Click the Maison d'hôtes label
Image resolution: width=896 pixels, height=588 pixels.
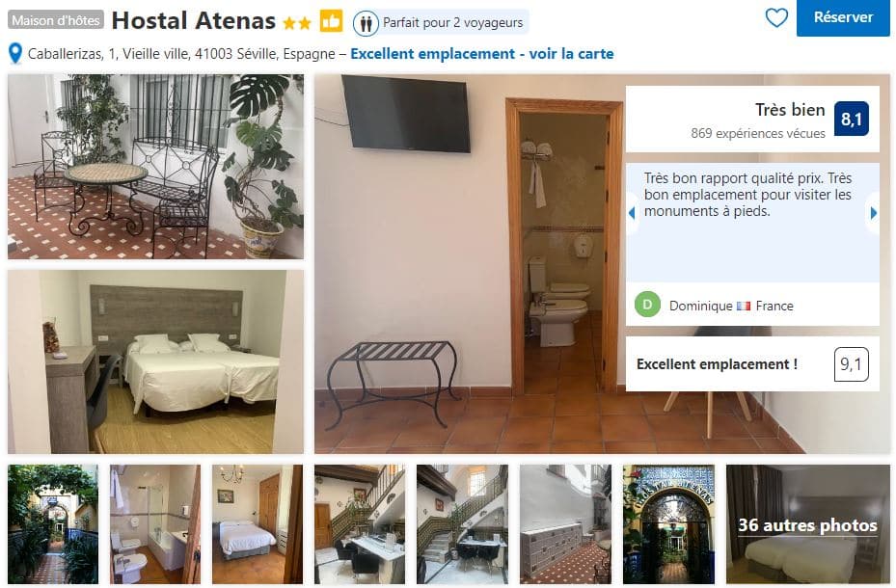[55, 20]
